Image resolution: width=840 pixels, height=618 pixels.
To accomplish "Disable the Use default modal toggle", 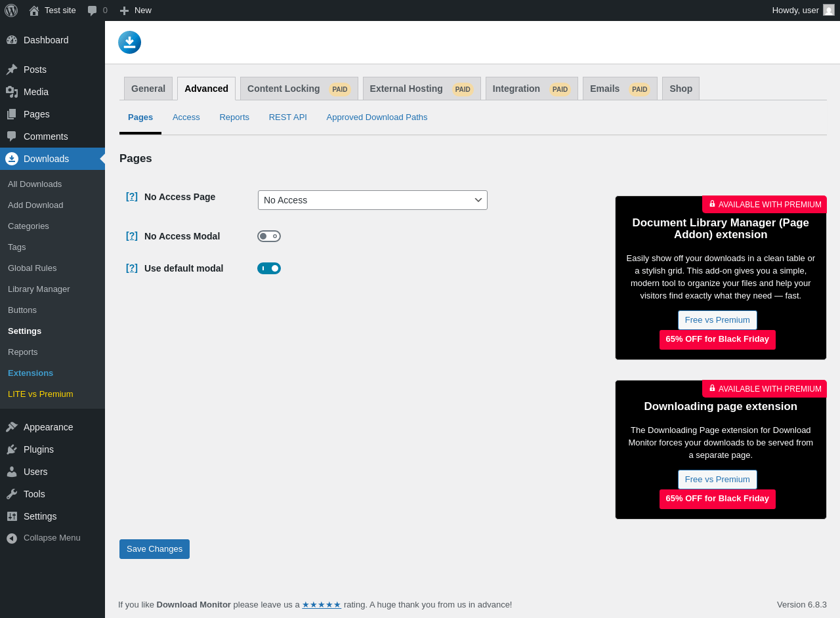I will click(269, 268).
